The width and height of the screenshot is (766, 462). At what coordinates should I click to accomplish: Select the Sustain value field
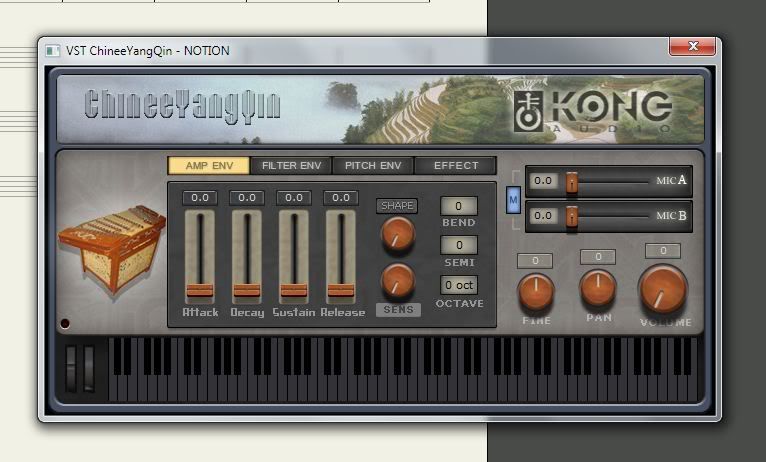[294, 198]
